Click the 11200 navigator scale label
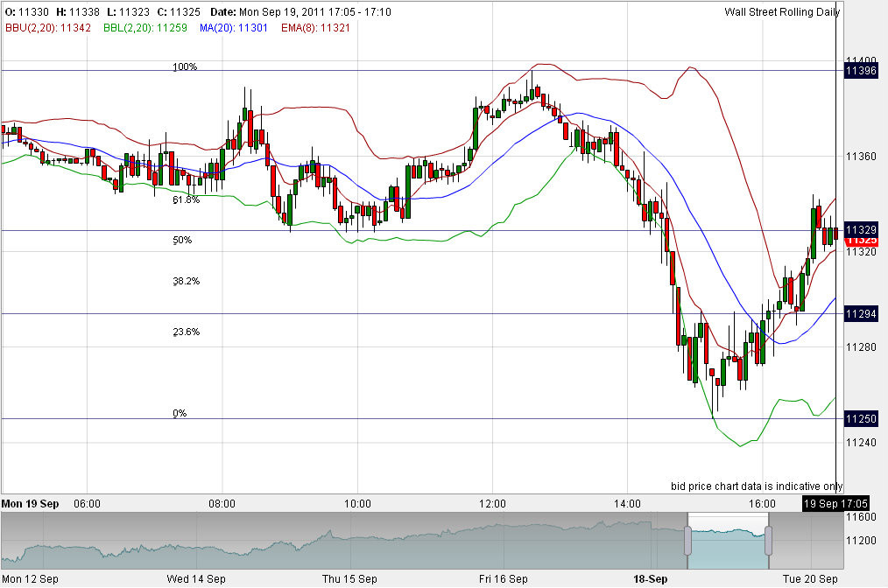Screen dimensions: 888x588 861,541
